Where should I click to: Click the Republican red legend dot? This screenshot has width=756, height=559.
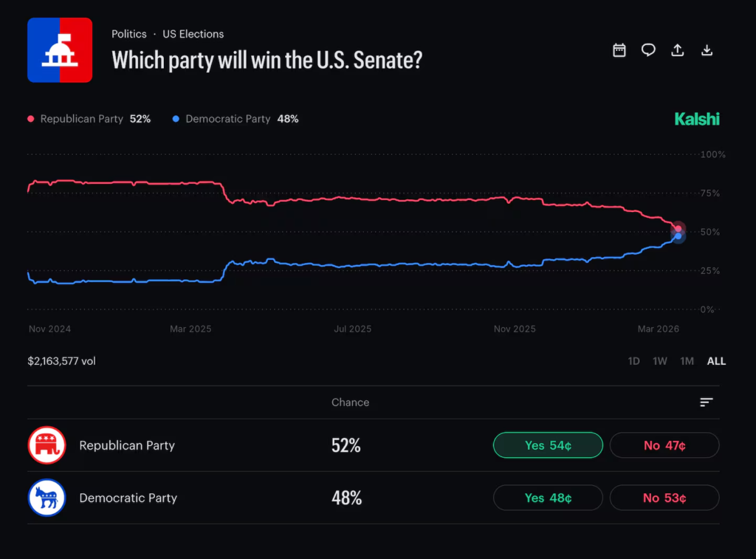[31, 119]
